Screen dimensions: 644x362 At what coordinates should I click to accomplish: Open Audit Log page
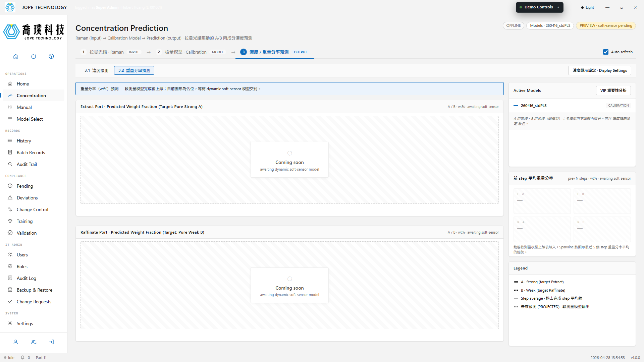(x=34, y=278)
